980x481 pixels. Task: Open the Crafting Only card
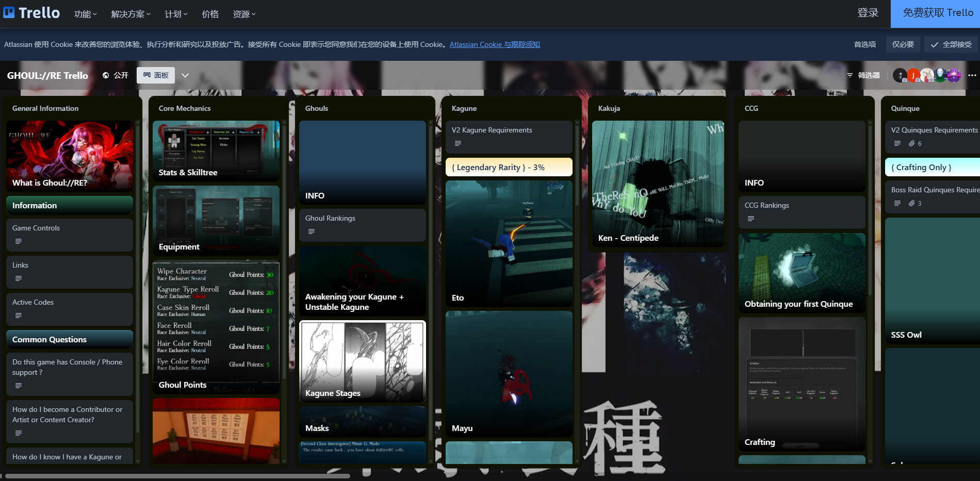[933, 167]
